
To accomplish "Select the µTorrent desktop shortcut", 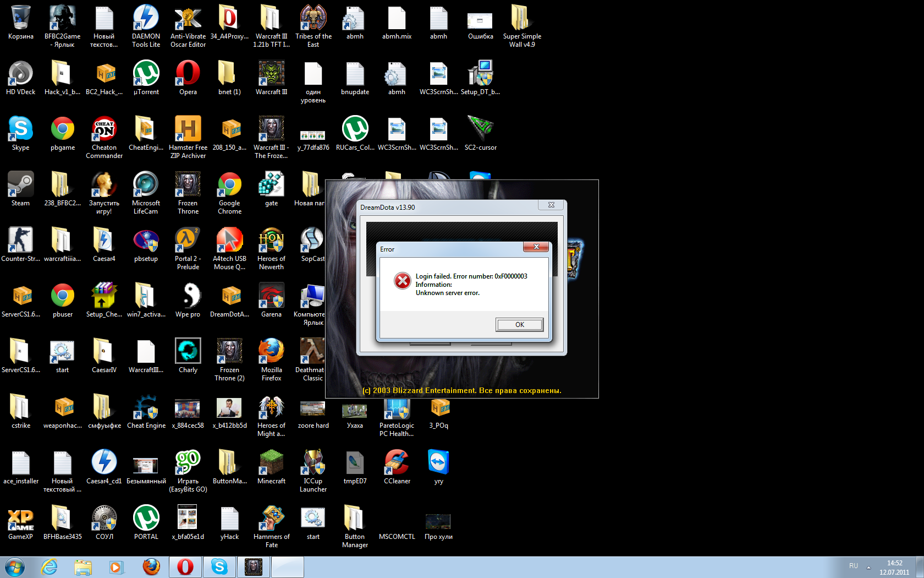I will [x=146, y=78].
